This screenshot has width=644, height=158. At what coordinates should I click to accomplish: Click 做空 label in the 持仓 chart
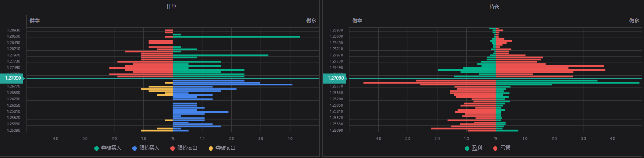(x=357, y=21)
